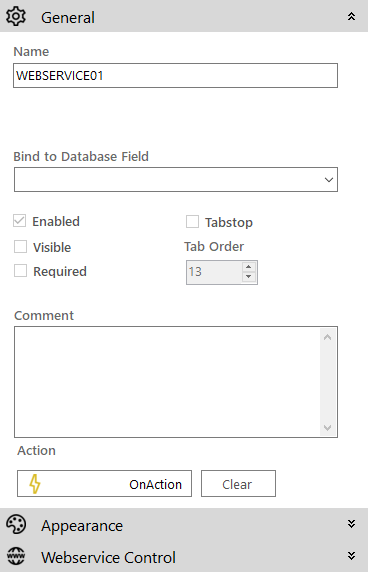Viewport: 368px width, 572px height.
Task: Click the Appearance palette icon
Action: [16, 525]
